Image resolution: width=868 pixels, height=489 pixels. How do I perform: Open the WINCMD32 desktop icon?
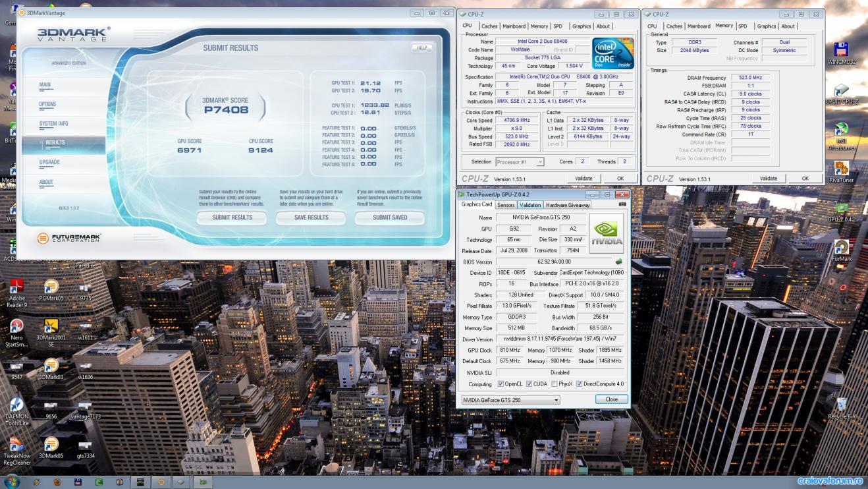point(841,53)
